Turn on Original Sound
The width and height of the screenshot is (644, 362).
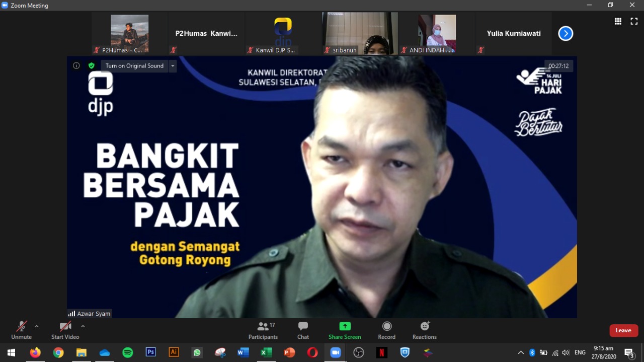[134, 66]
